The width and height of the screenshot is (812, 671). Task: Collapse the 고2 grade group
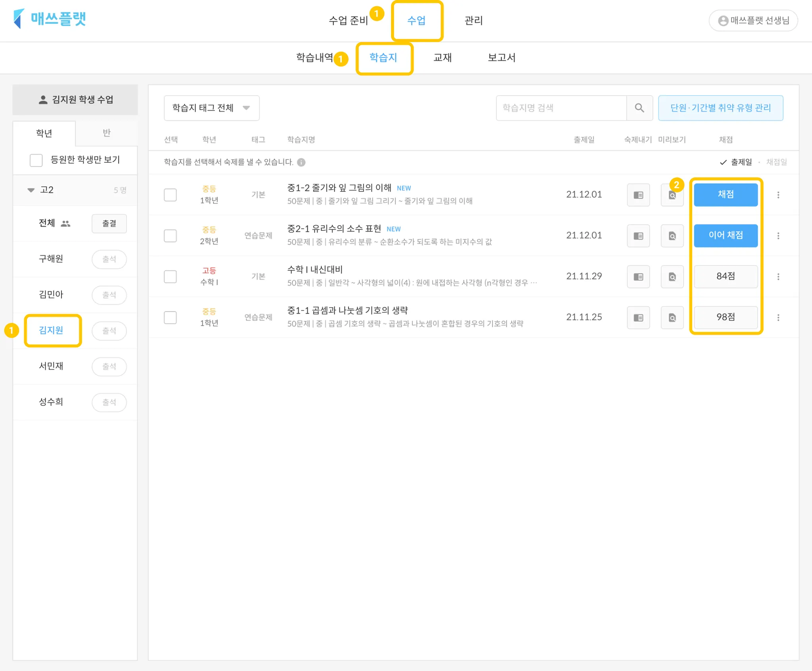[x=31, y=190]
